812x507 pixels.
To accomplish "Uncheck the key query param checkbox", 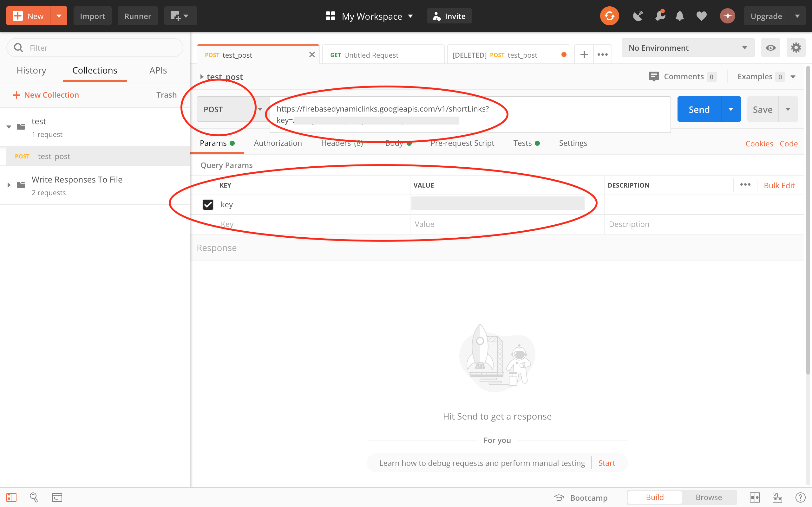I will tap(208, 205).
